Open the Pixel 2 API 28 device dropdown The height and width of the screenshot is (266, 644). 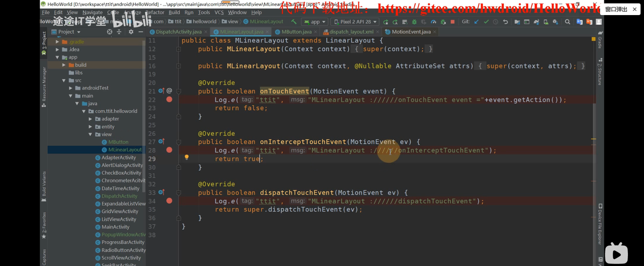point(355,22)
